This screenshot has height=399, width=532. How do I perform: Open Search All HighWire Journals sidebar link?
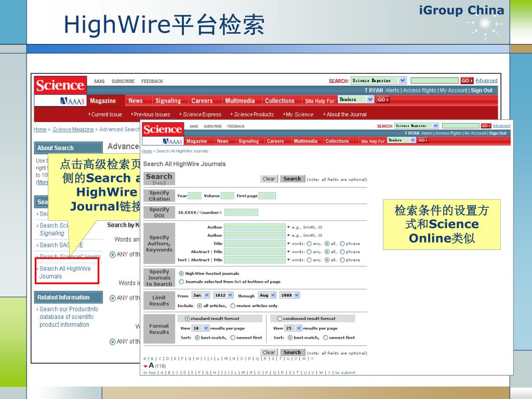(x=65, y=272)
